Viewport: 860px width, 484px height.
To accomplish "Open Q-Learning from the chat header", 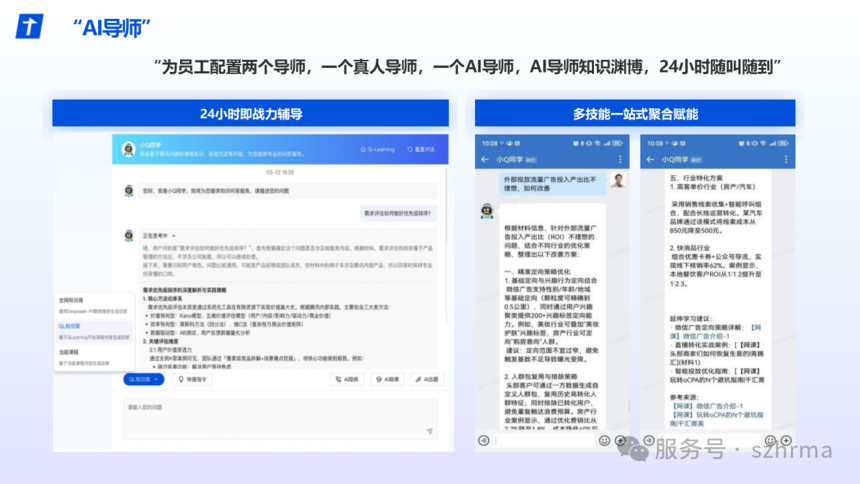I will (x=376, y=149).
